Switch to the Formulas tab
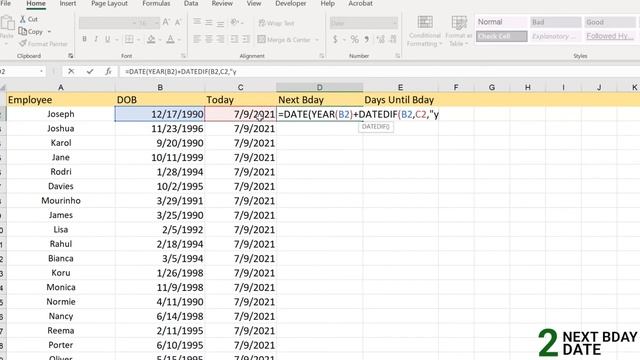Screen dimensions: 640x360 (x=156, y=4)
